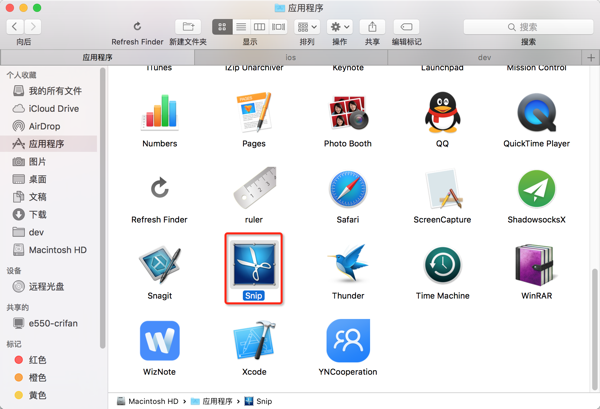Screen dimensions: 600x409
Task: Click the search field
Action: (528, 27)
